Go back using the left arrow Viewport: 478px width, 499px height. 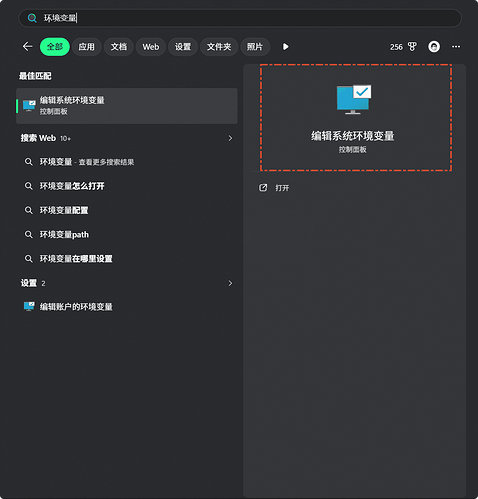pyautogui.click(x=27, y=47)
